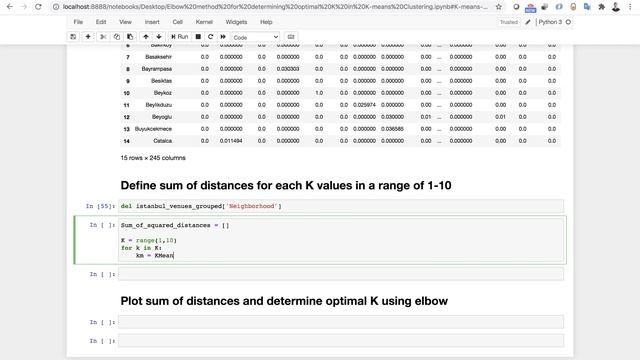Open the Edit menu
The image size is (640, 360).
click(101, 22)
